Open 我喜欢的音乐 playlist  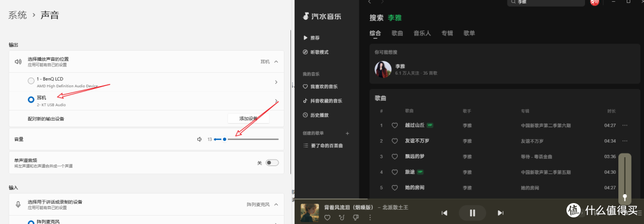320,87
